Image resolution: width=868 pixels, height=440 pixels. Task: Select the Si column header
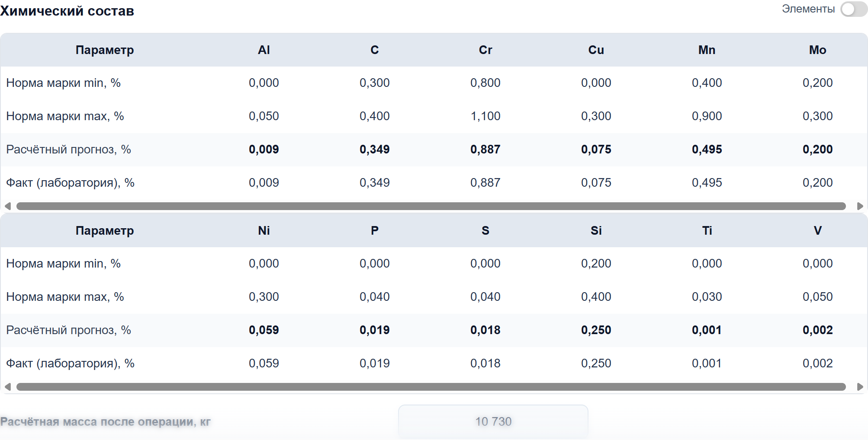pyautogui.click(x=596, y=231)
